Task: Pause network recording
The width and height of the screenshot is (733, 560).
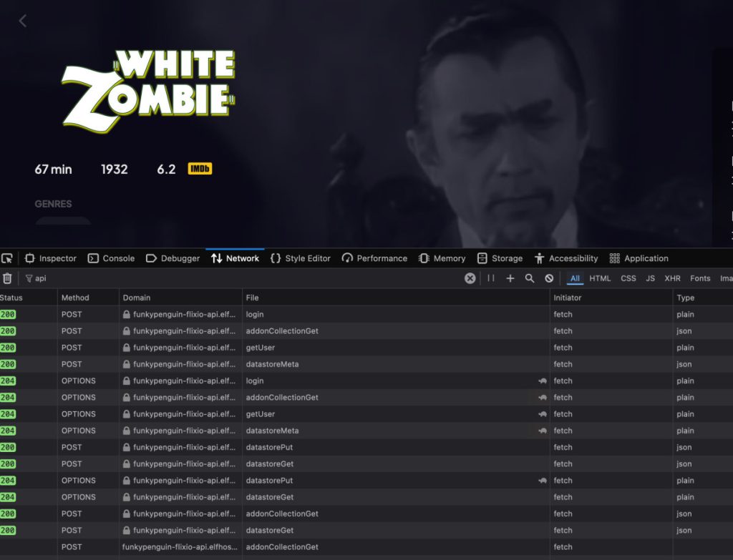Action: 491,278
